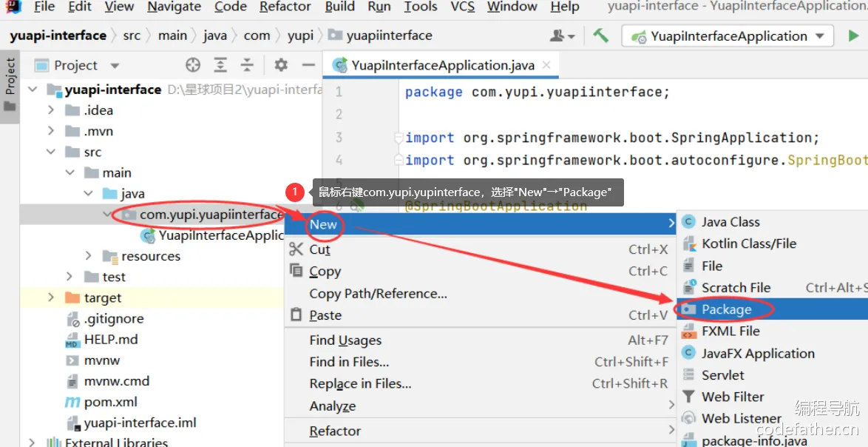
Task: Open the Code menu
Action: pyautogui.click(x=230, y=7)
